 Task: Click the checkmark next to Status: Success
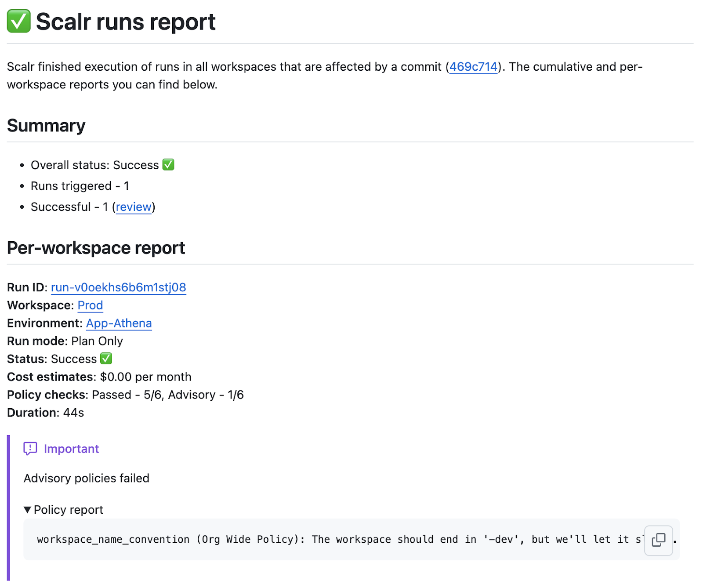tap(106, 359)
